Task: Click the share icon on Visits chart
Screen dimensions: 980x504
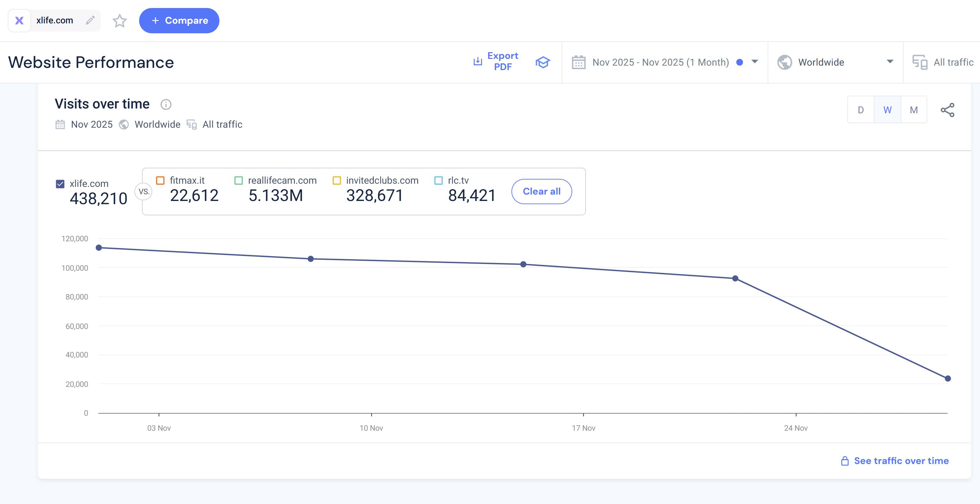Action: pos(947,110)
